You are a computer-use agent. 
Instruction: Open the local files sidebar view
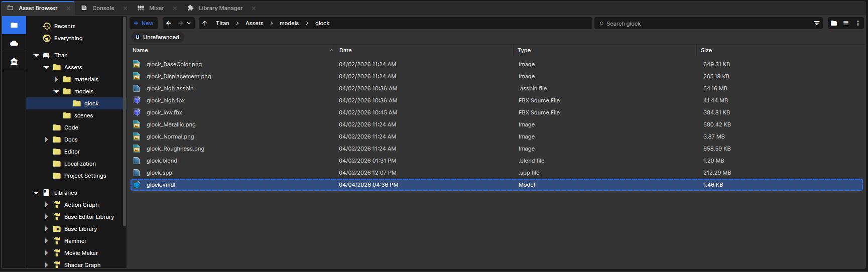[14, 25]
